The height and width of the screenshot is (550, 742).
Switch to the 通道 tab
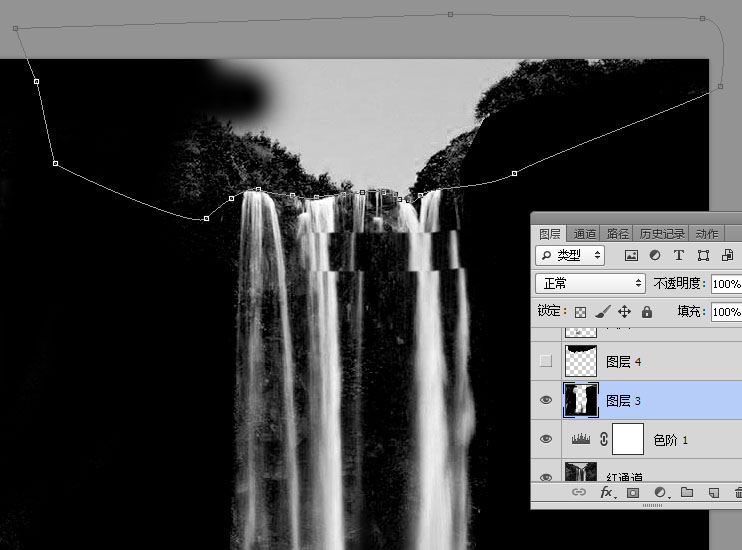[x=585, y=233]
